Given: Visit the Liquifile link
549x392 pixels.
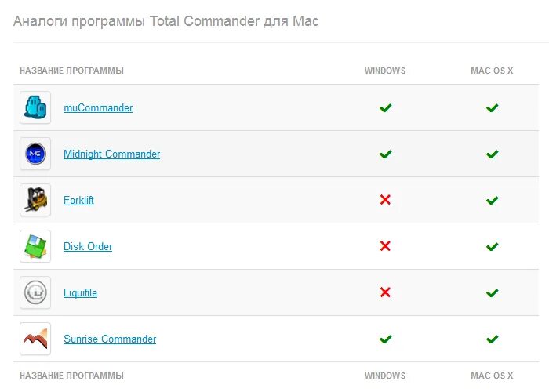Looking at the screenshot, I should click(80, 292).
